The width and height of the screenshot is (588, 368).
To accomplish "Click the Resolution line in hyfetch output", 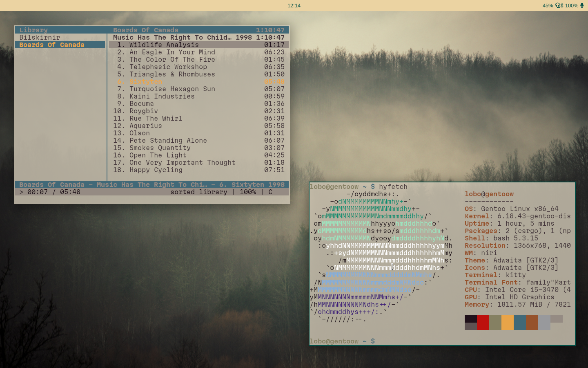I will click(x=518, y=245).
